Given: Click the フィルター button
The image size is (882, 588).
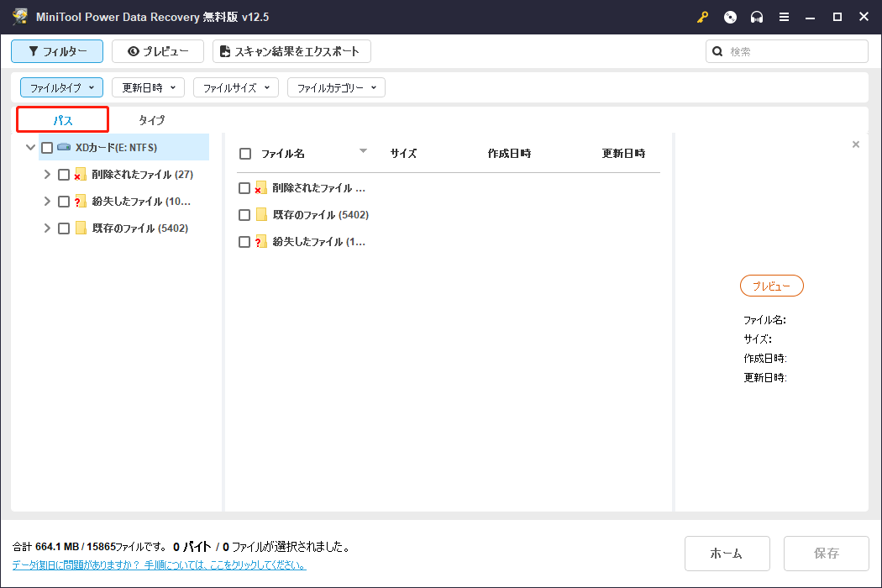Looking at the screenshot, I should [57, 51].
